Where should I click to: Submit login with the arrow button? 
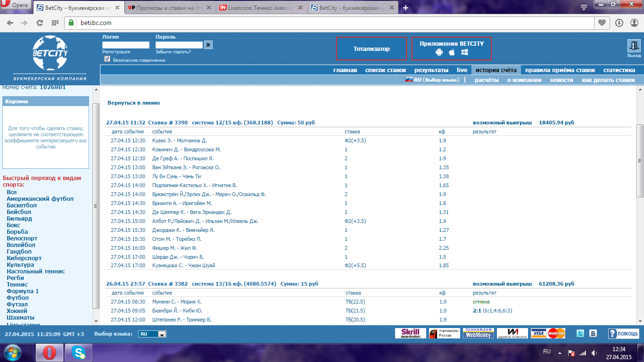point(208,45)
